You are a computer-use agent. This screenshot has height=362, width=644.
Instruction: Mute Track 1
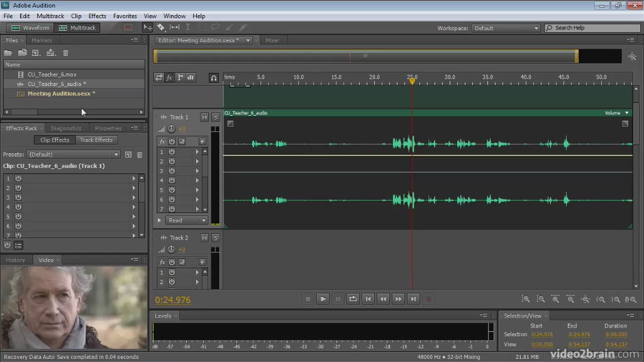tap(204, 118)
